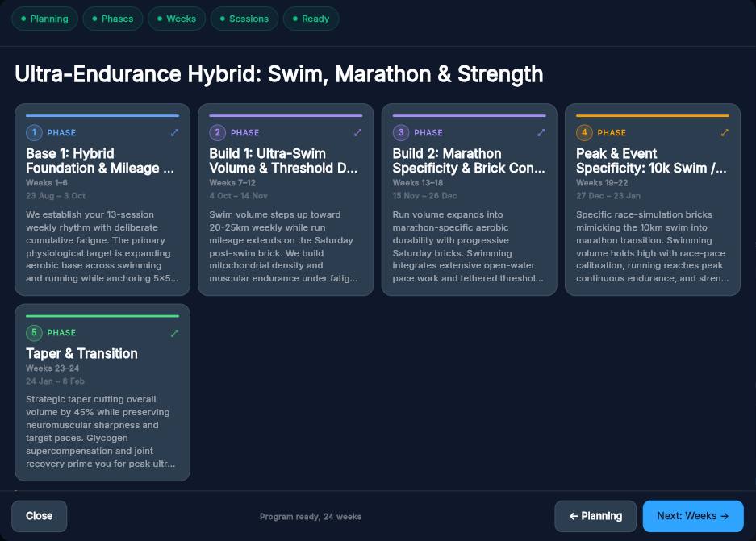Click the Ultra-Endurance Hybrid program heading
This screenshot has height=541, width=756.
(x=278, y=74)
